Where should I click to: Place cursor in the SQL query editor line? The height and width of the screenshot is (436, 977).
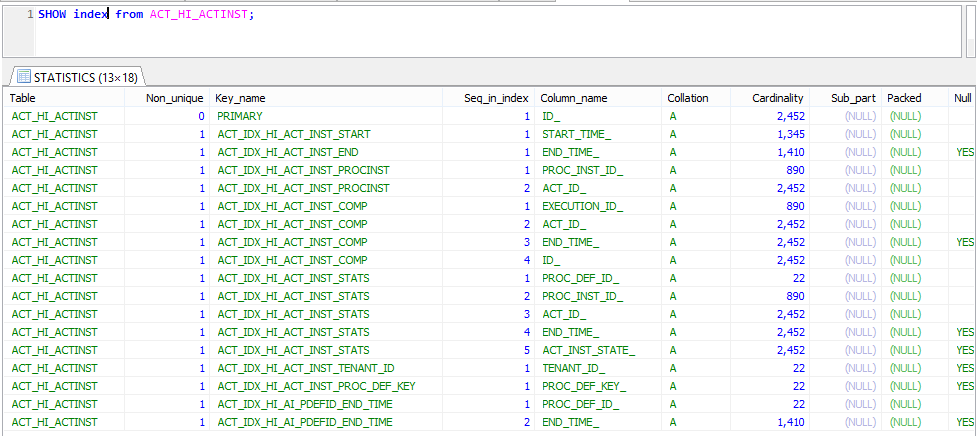coord(400,16)
